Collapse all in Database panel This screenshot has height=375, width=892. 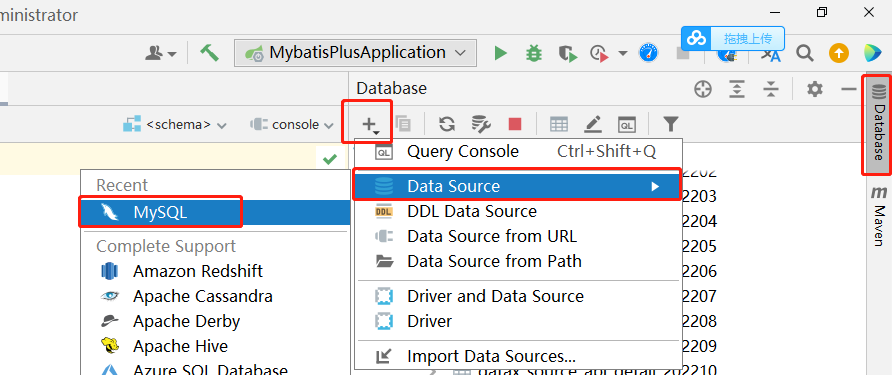click(770, 89)
